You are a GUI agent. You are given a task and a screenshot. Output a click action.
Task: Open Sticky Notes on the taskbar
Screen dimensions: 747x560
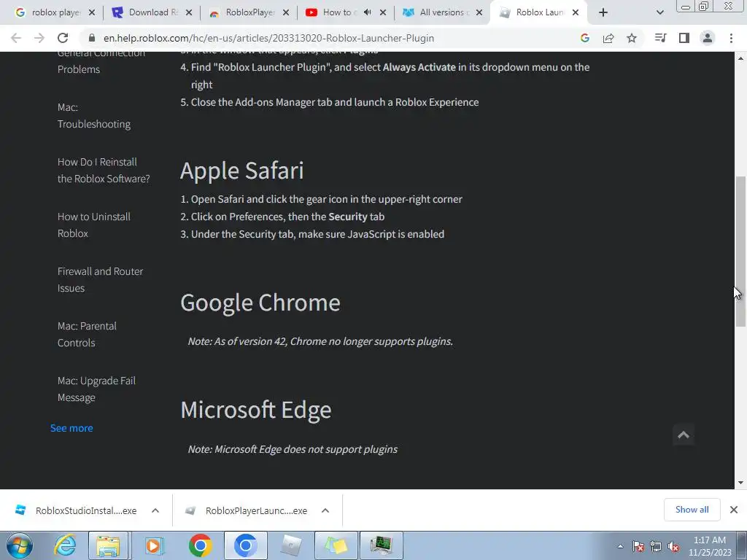pyautogui.click(x=336, y=545)
